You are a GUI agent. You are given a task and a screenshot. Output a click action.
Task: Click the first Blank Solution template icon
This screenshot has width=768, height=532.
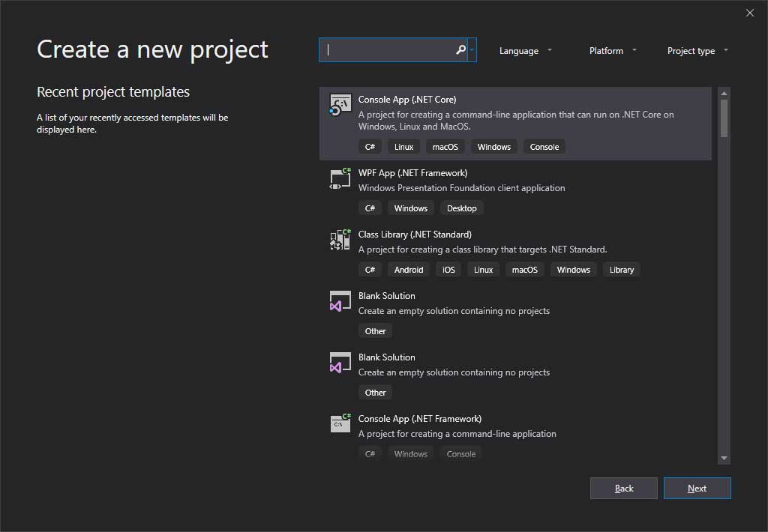pos(339,301)
